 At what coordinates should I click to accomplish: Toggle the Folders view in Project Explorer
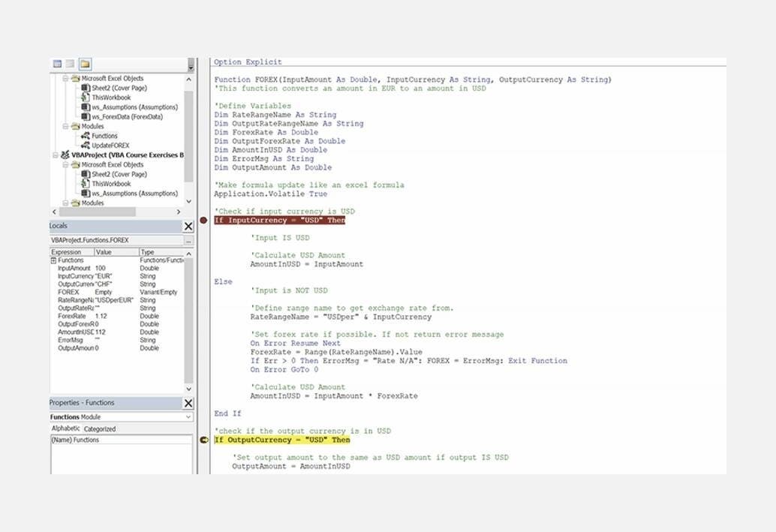(86, 65)
